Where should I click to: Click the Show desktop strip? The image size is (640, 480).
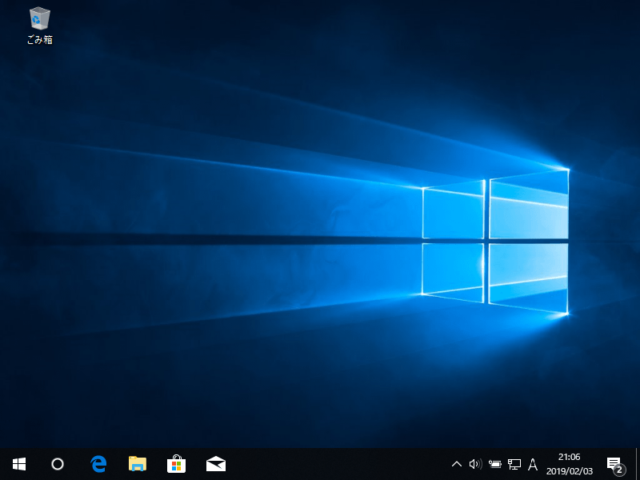click(638, 464)
